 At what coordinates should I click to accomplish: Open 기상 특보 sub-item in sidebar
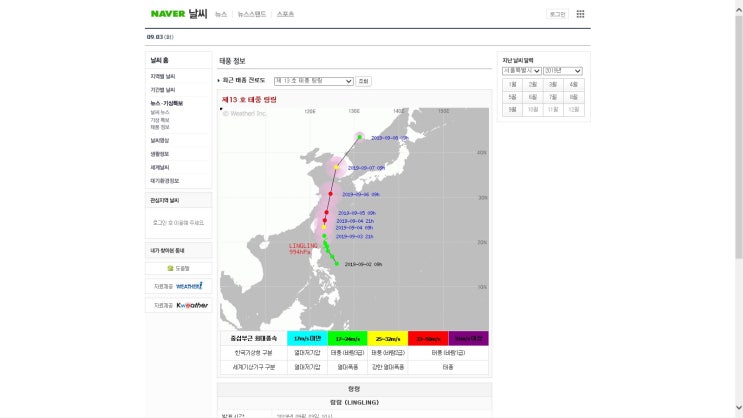(x=160, y=120)
